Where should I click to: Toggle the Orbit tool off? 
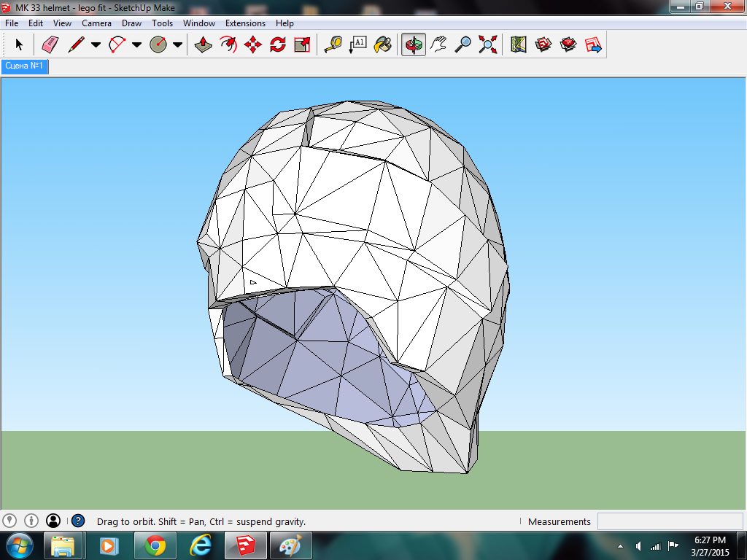coord(414,45)
